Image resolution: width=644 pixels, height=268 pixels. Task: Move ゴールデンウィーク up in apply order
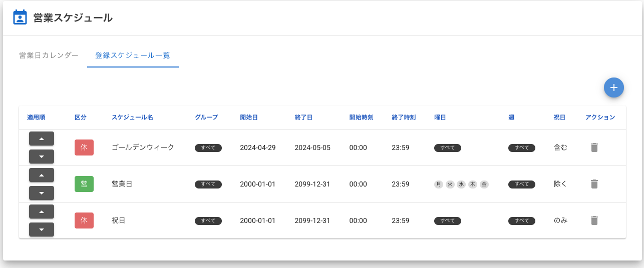click(42, 138)
